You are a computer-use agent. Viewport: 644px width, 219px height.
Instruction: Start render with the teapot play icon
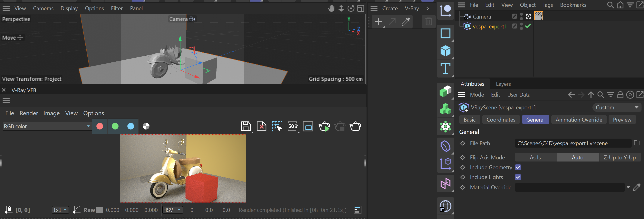click(x=324, y=126)
